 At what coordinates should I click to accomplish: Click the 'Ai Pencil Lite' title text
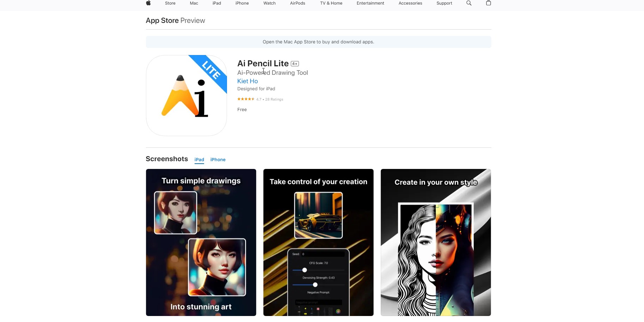click(263, 63)
